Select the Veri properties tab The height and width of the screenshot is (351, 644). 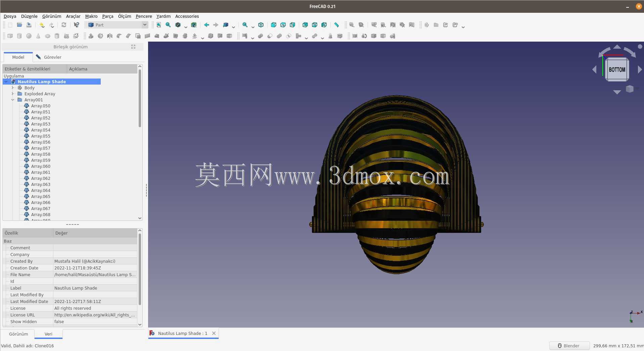tap(48, 334)
